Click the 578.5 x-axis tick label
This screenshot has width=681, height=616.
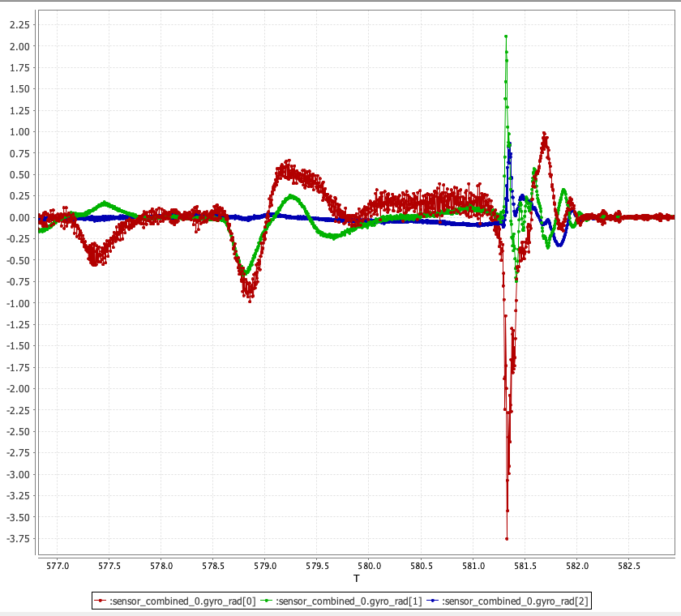[x=213, y=566]
